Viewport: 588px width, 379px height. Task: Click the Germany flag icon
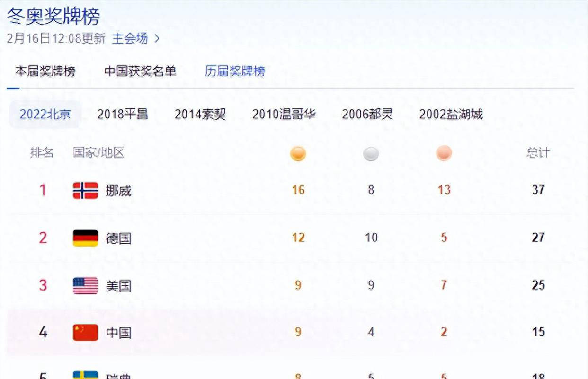point(85,238)
